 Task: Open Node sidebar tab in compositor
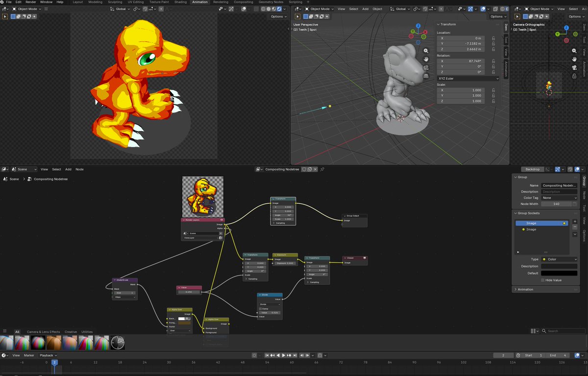584,195
